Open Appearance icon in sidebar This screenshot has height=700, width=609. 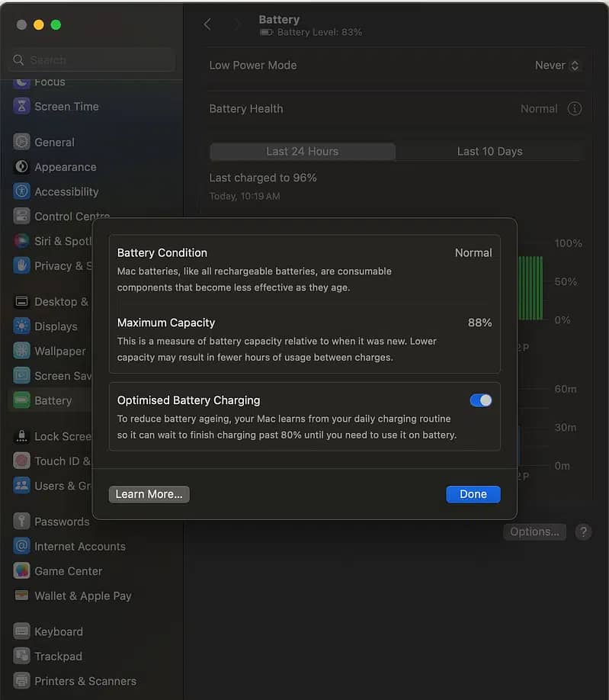click(21, 166)
